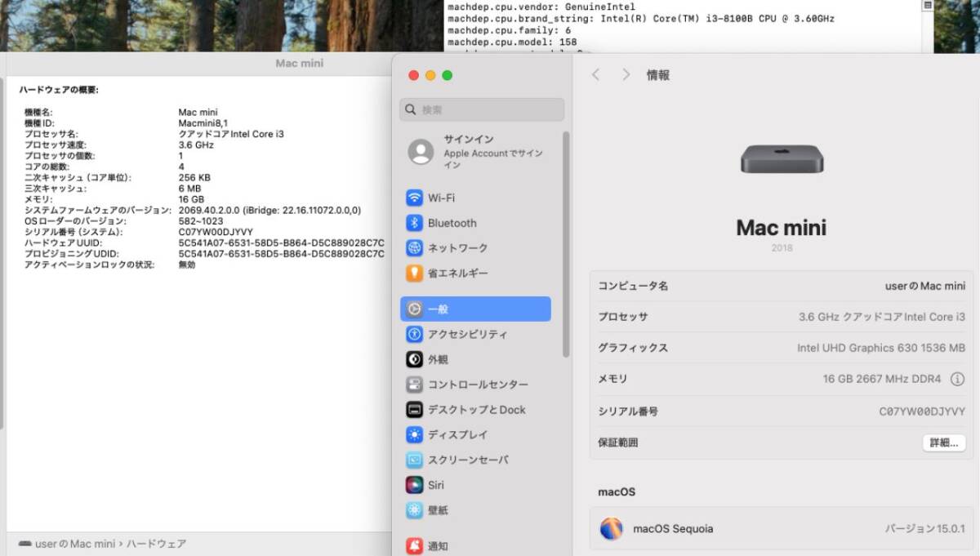Click the Mac mini icon in path bar
The image size is (980, 556).
(x=25, y=544)
